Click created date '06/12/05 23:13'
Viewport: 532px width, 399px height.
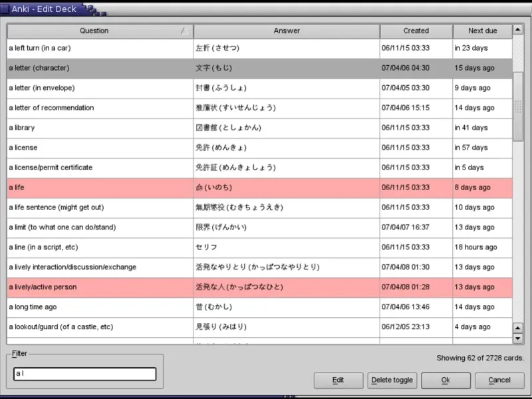(416, 327)
